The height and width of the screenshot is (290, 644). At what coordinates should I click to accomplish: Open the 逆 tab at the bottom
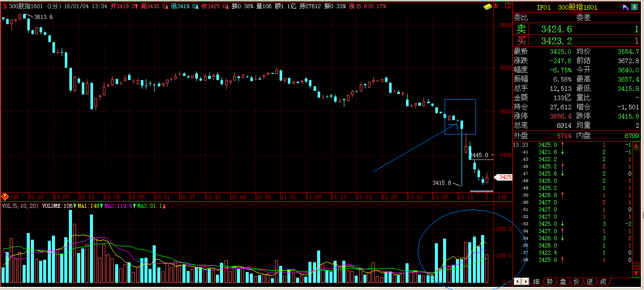click(590, 281)
